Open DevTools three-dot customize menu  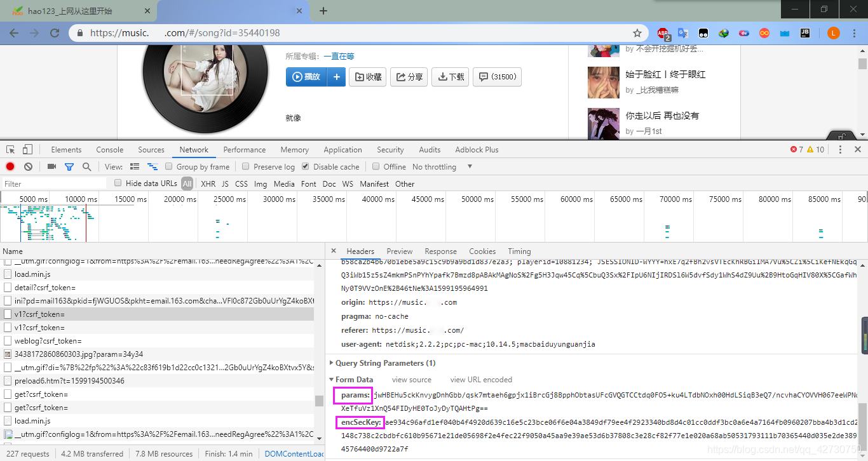pyautogui.click(x=840, y=150)
